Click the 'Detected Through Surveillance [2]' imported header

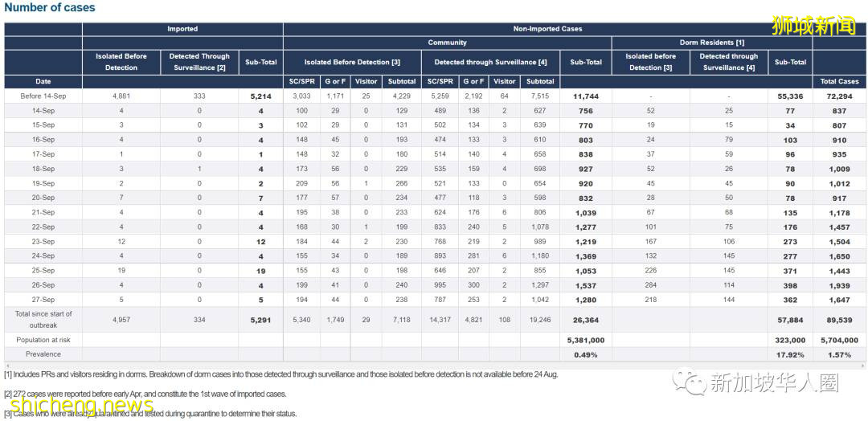(199, 62)
